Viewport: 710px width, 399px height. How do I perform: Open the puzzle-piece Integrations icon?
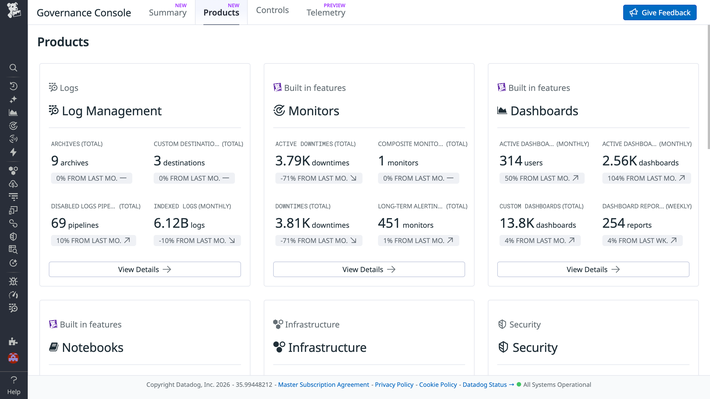(13, 341)
